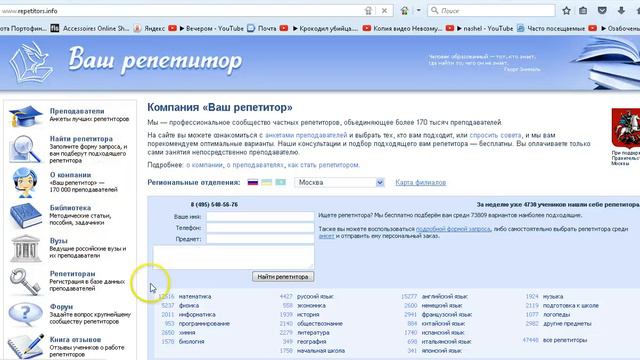Open the обществознание subject link

pyautogui.click(x=320, y=323)
